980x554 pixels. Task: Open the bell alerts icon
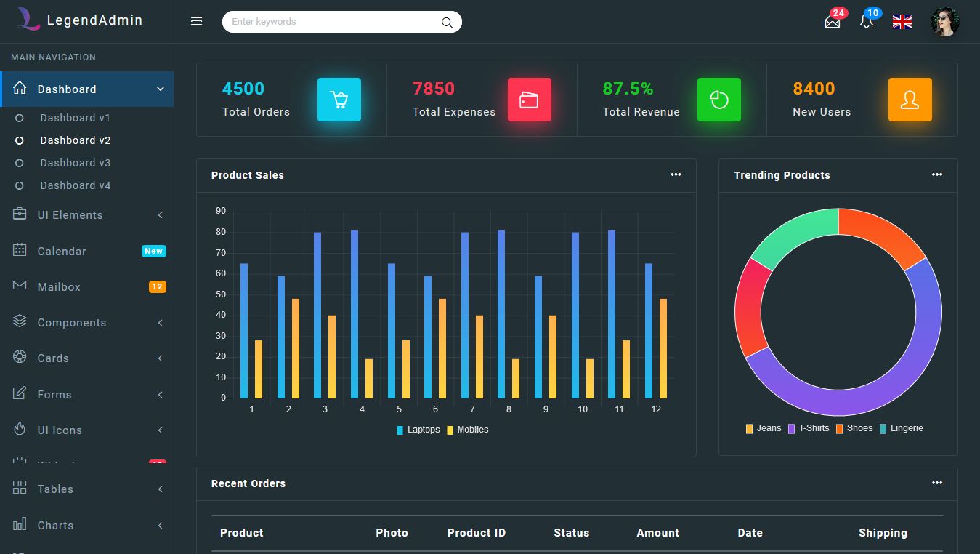coord(866,22)
